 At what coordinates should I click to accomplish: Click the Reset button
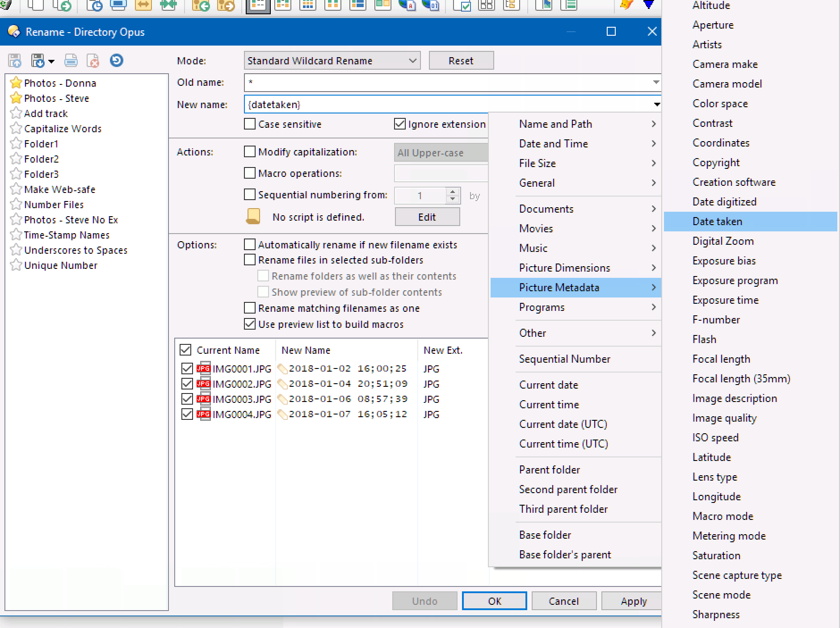tap(461, 60)
